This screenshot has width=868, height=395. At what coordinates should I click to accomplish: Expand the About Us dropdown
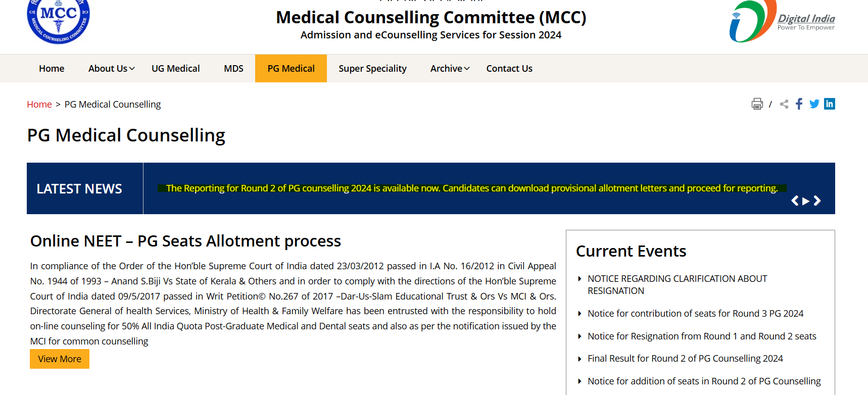click(111, 69)
